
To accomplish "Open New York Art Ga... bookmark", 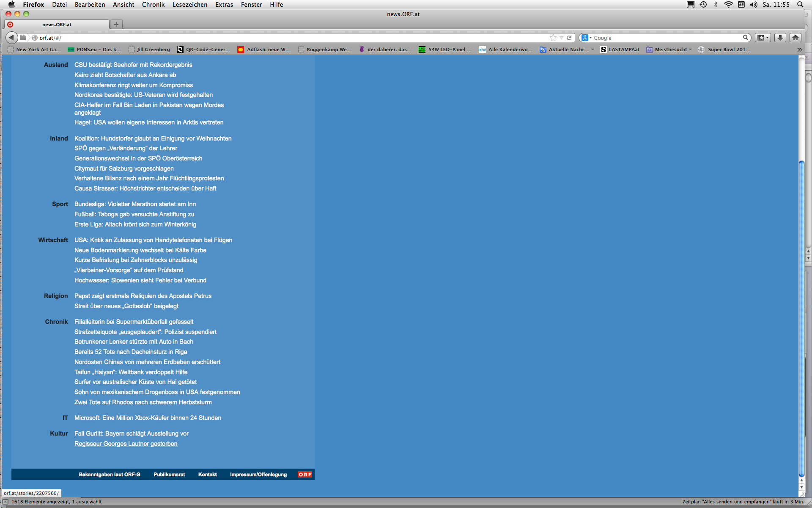I will click(x=34, y=50).
